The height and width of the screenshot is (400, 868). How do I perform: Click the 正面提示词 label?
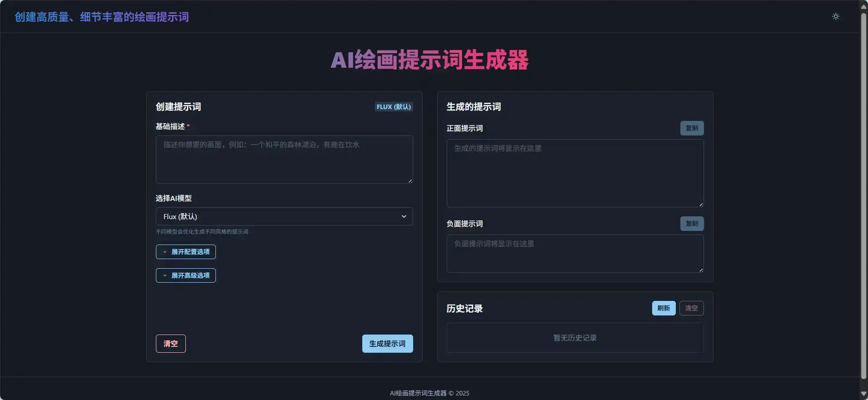click(464, 128)
